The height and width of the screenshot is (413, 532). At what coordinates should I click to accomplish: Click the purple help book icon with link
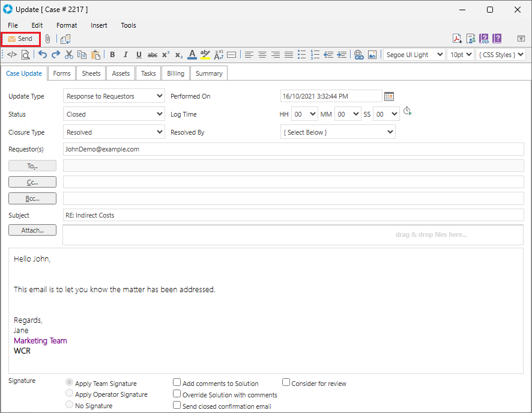484,38
